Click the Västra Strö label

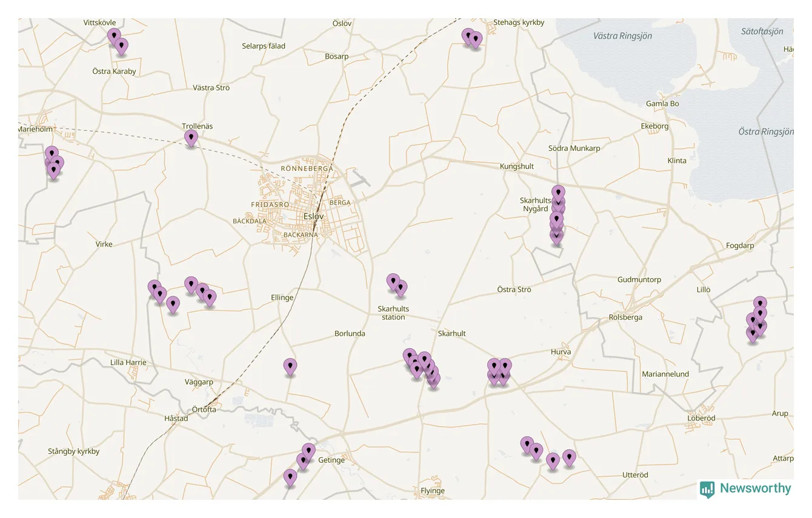coord(211,88)
